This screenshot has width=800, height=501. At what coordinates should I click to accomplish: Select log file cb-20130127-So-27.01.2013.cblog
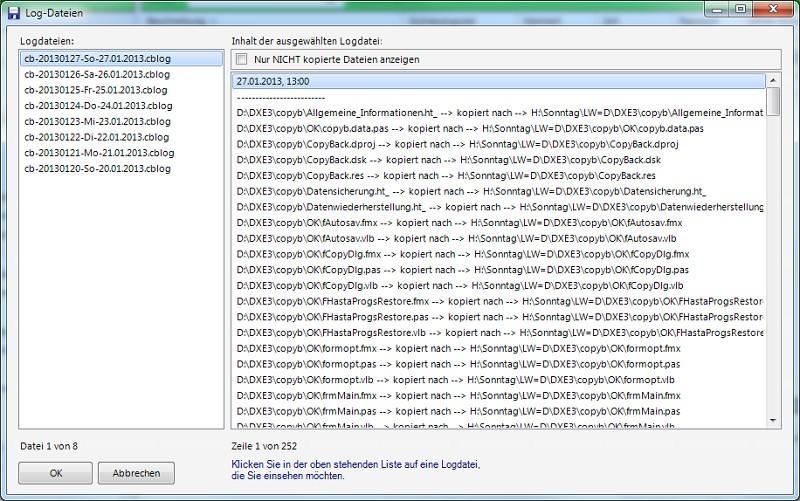tap(97, 59)
